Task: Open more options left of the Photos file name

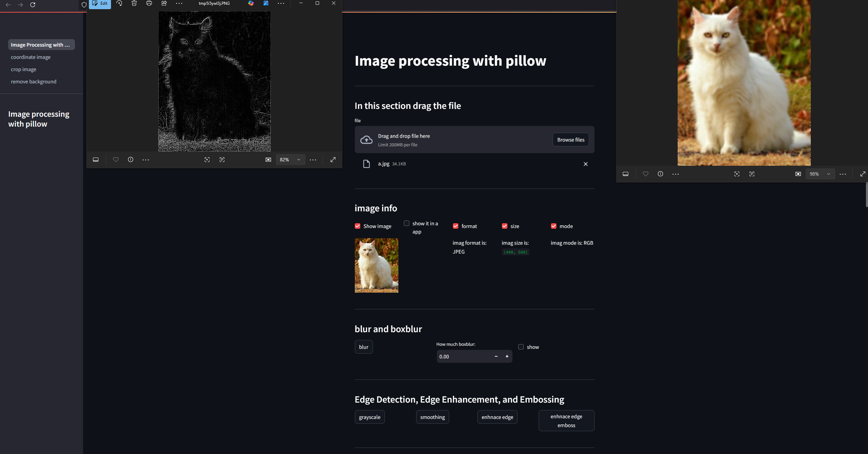Action: 179,3
